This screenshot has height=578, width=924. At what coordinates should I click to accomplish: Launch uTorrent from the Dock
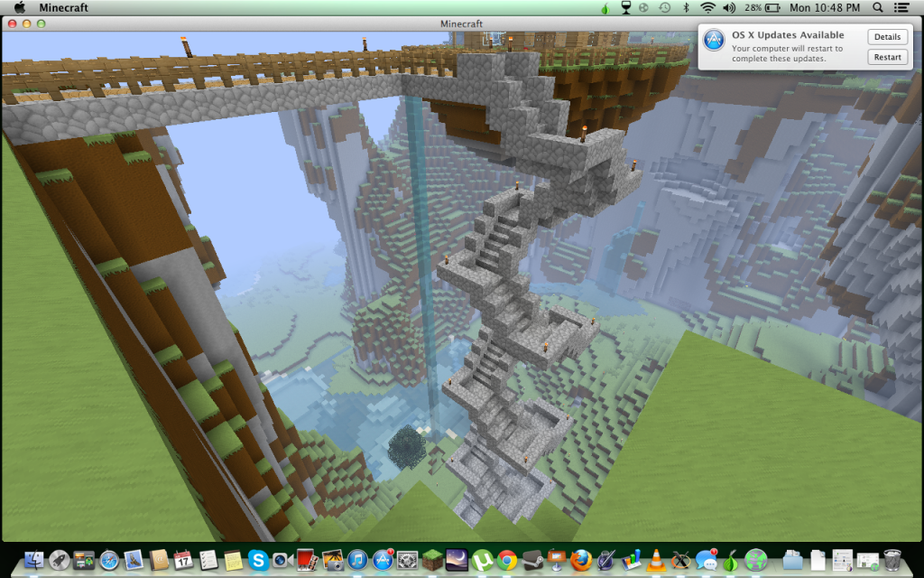[482, 560]
